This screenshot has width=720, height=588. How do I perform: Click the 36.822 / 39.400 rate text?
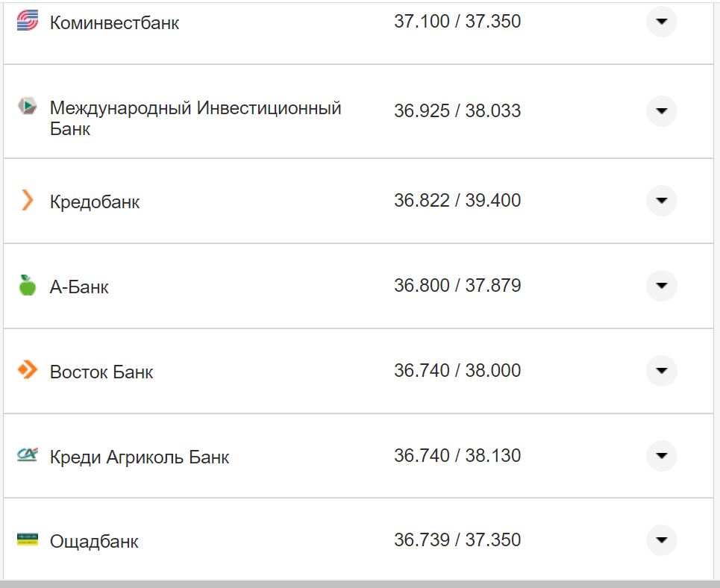pos(457,200)
